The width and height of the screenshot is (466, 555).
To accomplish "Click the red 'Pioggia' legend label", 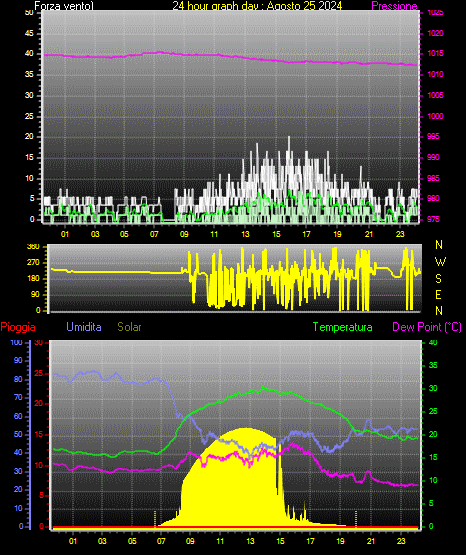I will (x=18, y=327).
